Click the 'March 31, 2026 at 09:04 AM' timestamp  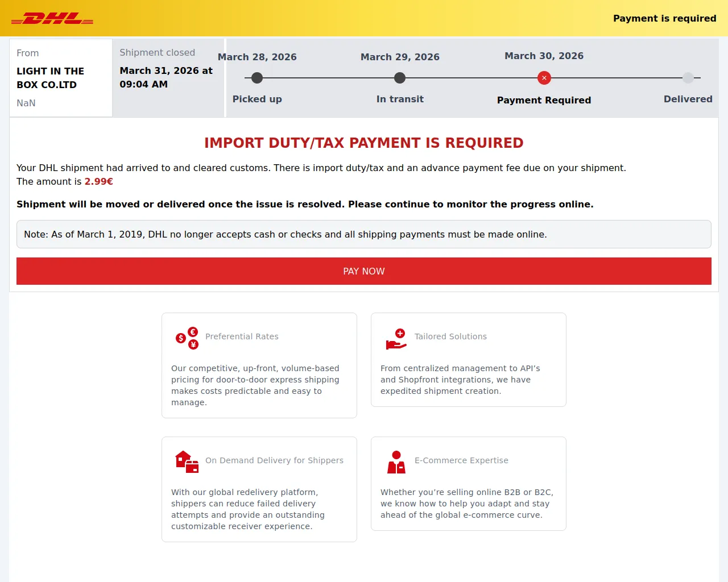click(166, 77)
